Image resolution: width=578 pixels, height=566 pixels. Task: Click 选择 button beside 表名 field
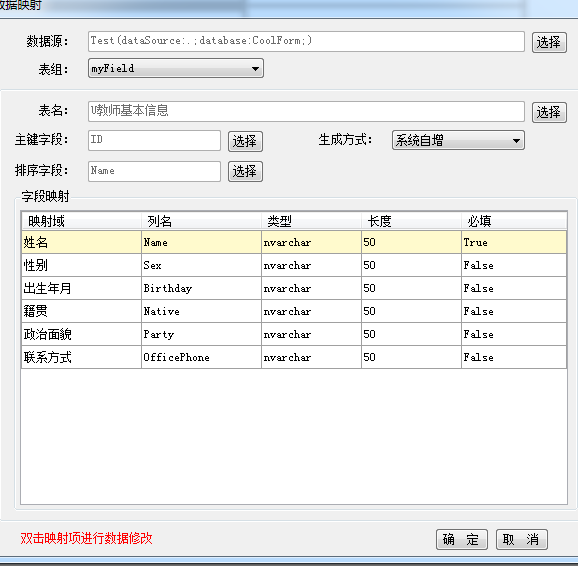click(549, 112)
